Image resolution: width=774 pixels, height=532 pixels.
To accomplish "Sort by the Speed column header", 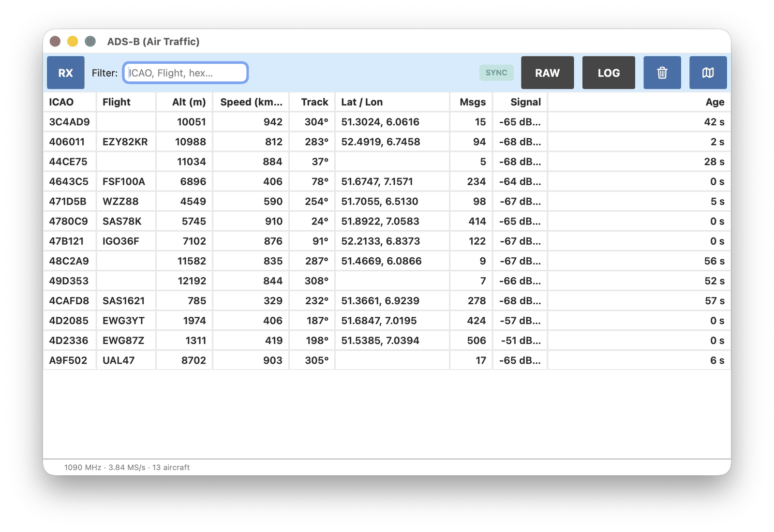I will pyautogui.click(x=251, y=102).
